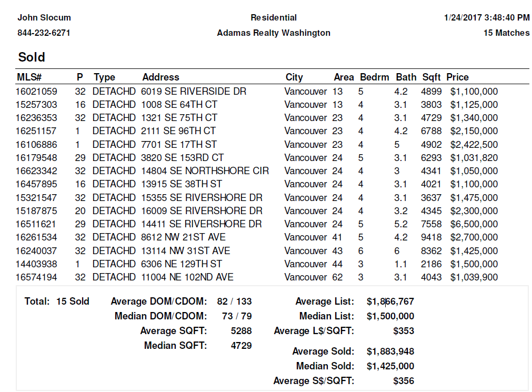Select MLS number 16236353
Image resolution: width=532 pixels, height=392 pixels.
[36, 118]
